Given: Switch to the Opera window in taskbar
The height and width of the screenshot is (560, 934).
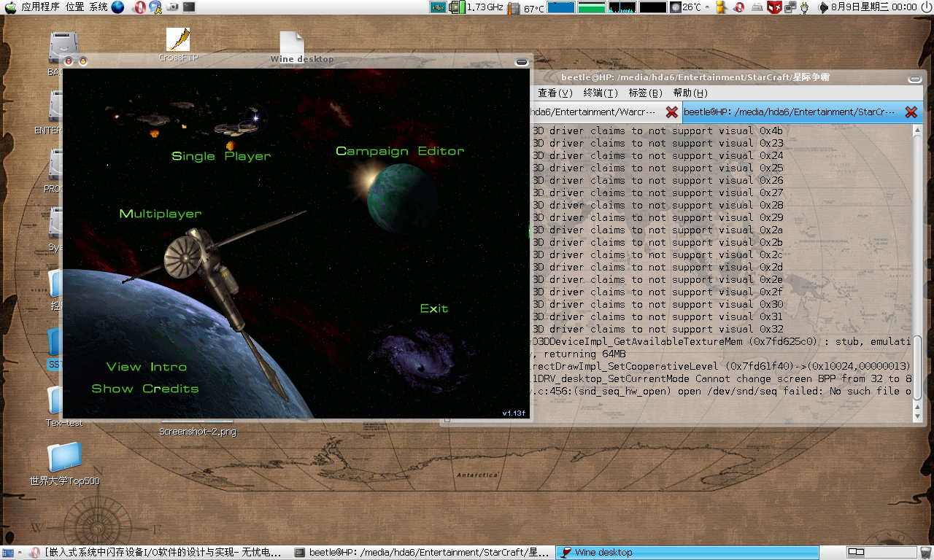Looking at the screenshot, I should [155, 553].
